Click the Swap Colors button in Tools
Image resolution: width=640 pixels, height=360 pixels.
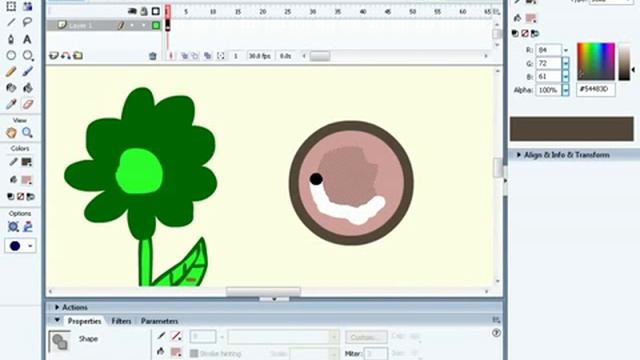click(x=30, y=197)
